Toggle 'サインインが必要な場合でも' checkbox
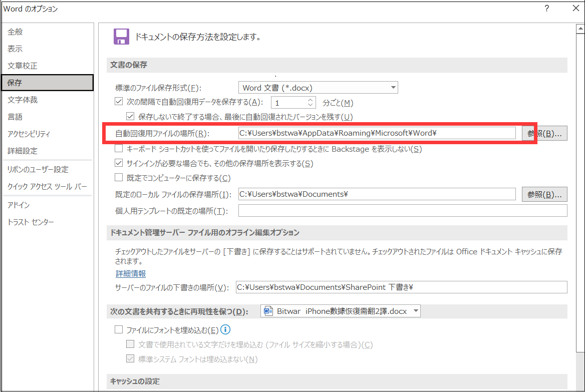 tap(119, 163)
